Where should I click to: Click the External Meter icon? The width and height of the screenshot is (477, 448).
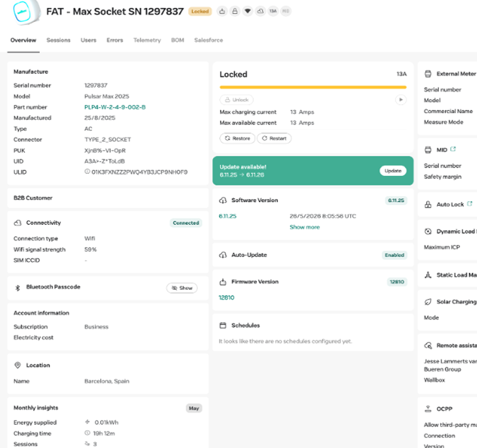pyautogui.click(x=428, y=73)
